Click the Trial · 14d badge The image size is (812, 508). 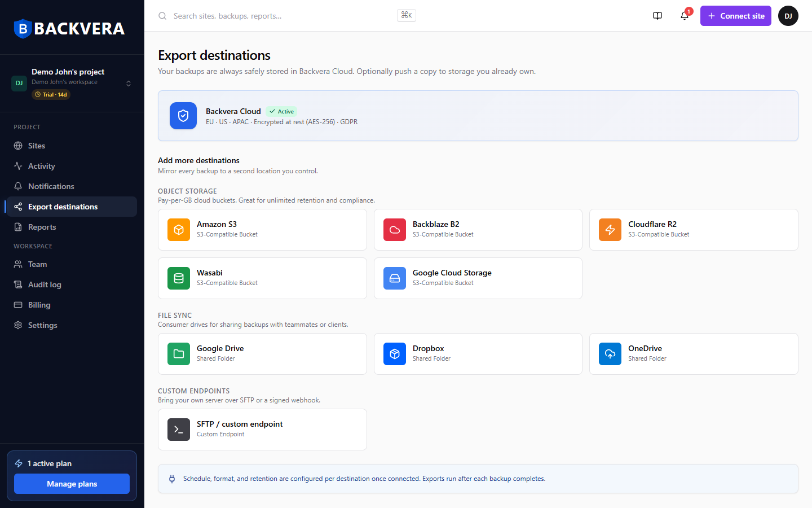click(x=51, y=94)
